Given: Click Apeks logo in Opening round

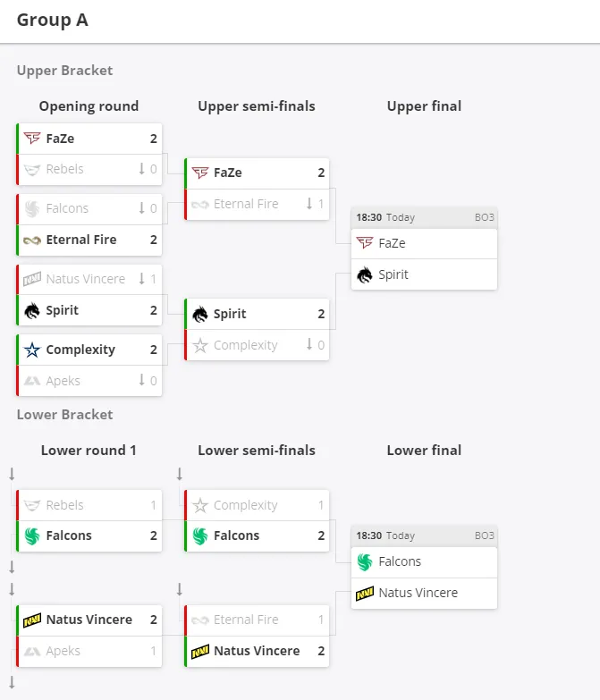Looking at the screenshot, I should [x=32, y=381].
